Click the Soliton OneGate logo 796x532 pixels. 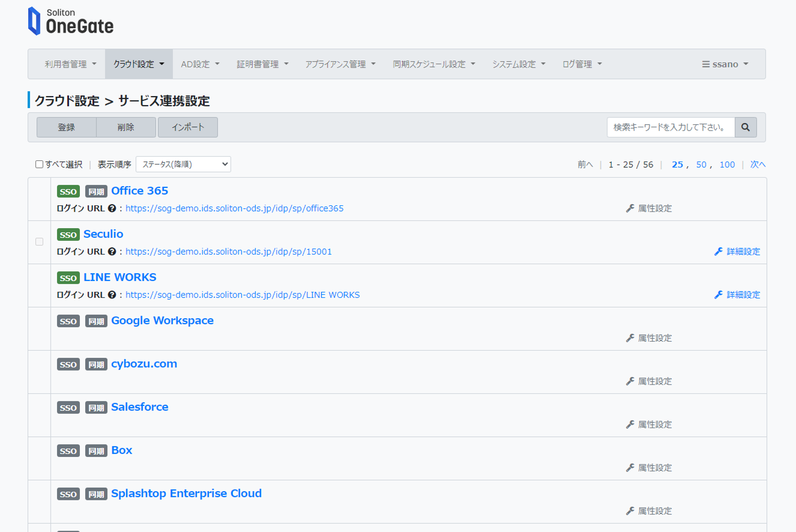(x=70, y=21)
